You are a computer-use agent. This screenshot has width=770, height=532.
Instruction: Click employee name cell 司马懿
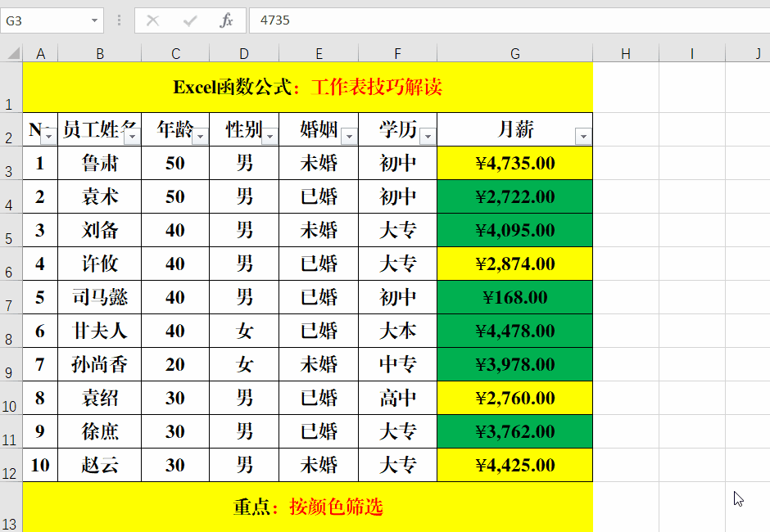100,297
